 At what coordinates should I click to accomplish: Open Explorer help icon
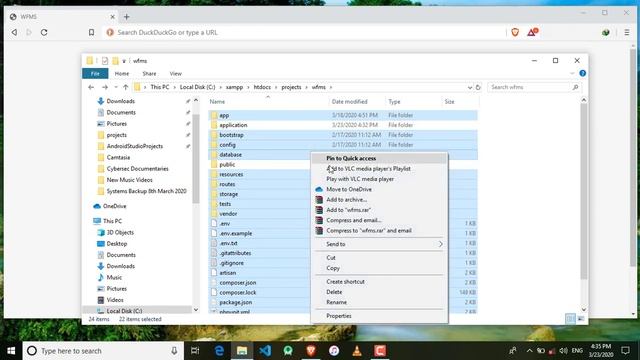tap(582, 73)
